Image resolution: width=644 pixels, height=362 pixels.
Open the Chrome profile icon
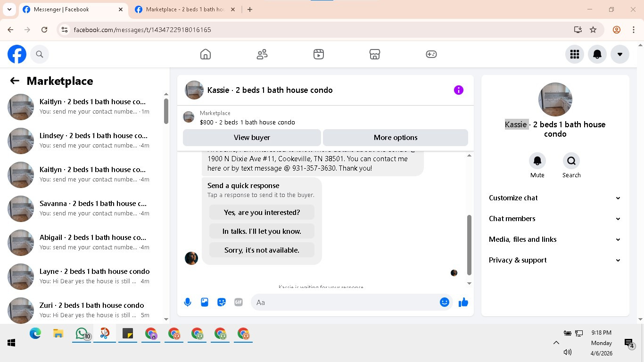[x=617, y=30]
